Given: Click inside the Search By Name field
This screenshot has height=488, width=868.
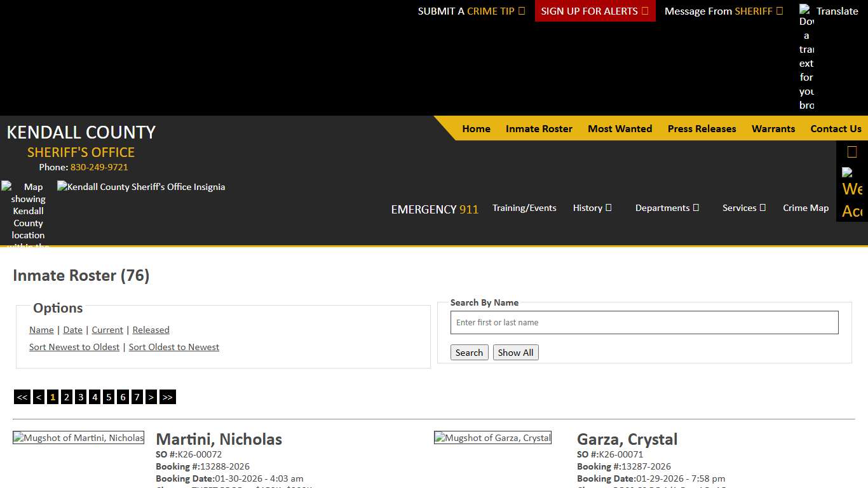Looking at the screenshot, I should point(644,322).
